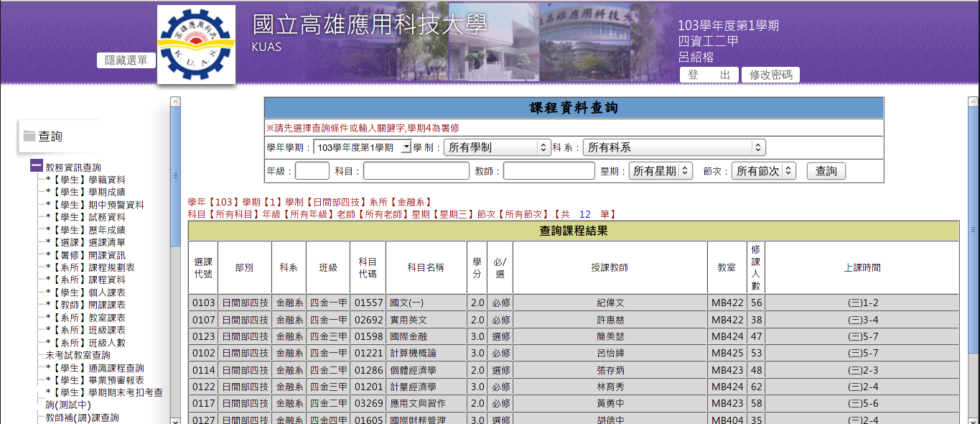
Task: Select course 個體經濟學 in results
Action: tap(413, 370)
